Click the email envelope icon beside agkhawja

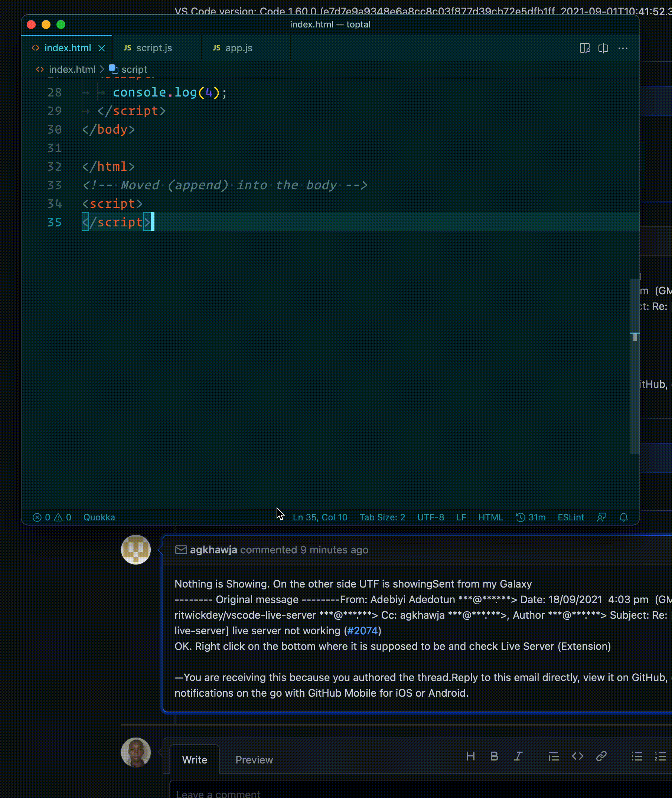coord(181,550)
